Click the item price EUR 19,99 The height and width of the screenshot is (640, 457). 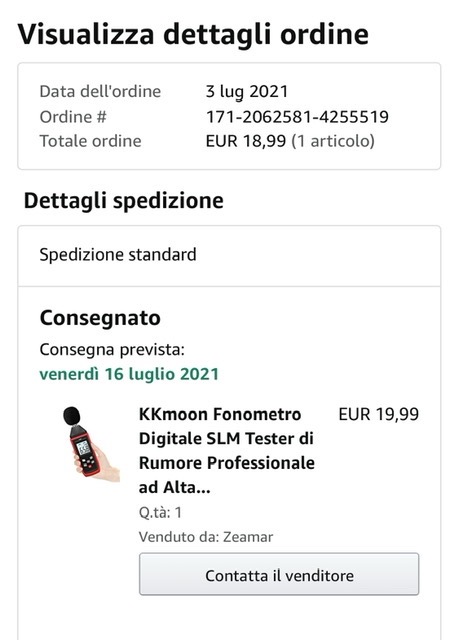pos(379,414)
